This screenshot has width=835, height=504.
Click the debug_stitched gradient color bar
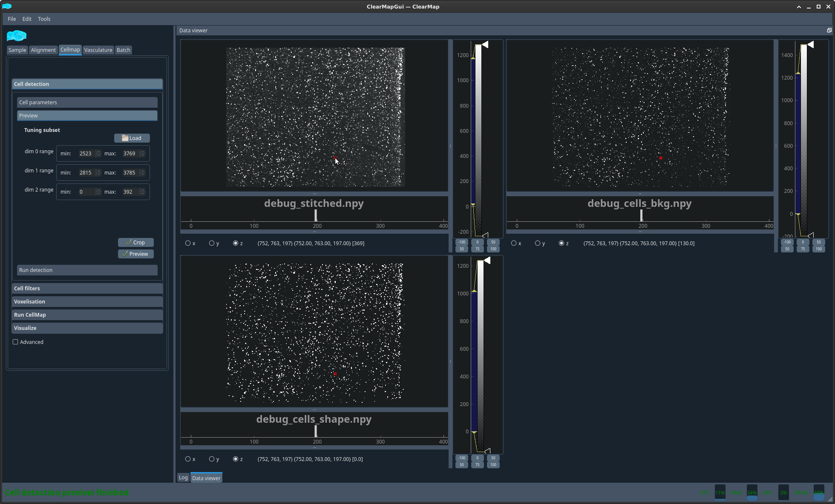[478, 140]
